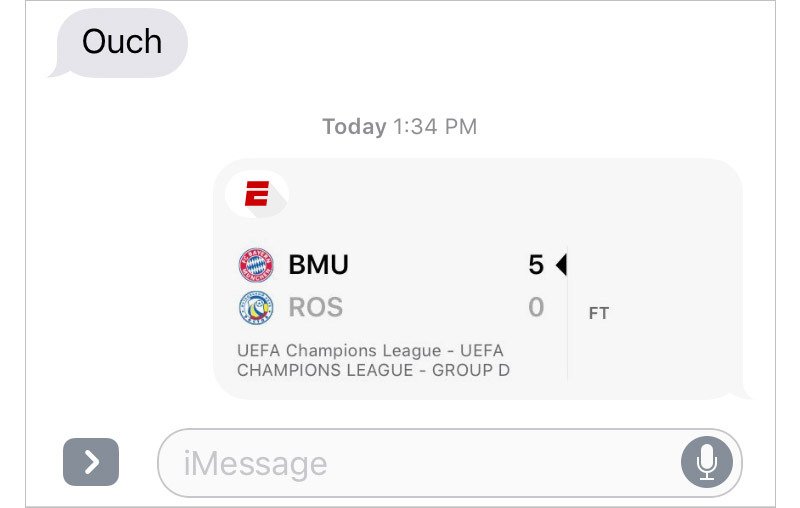Tap the empty area right of FT
This screenshot has height=508, width=800.
tap(673, 313)
